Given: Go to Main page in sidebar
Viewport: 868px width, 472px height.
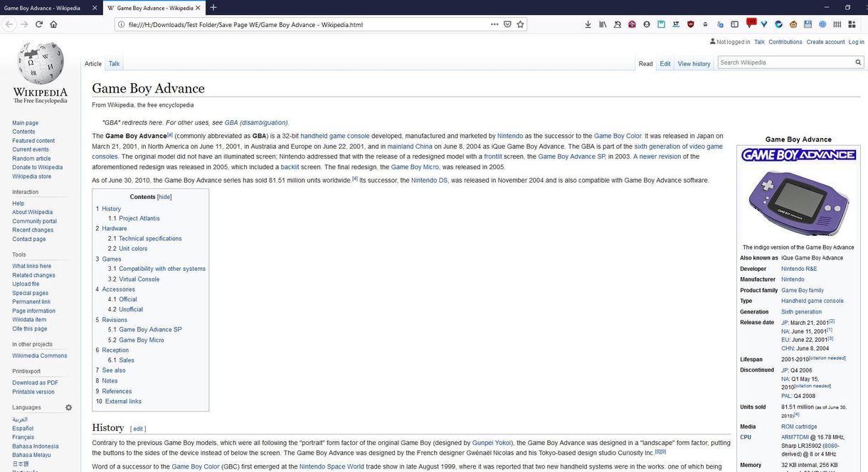Looking at the screenshot, I should point(26,123).
